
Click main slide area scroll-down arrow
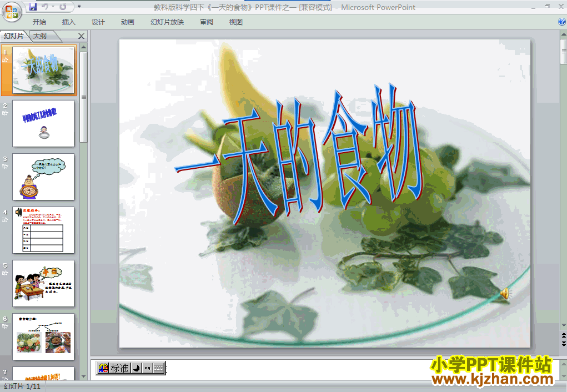tap(563, 325)
